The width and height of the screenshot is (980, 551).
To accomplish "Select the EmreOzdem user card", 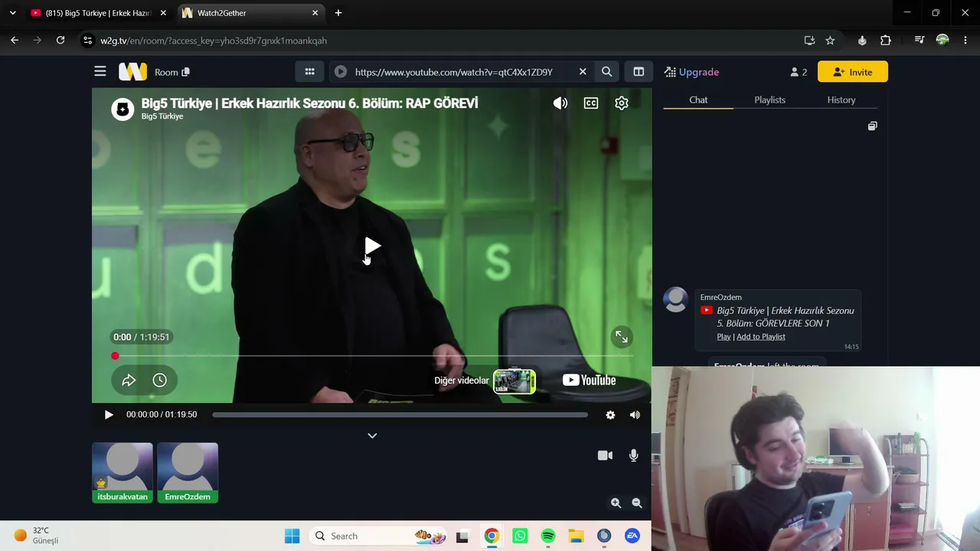I will coord(188,473).
